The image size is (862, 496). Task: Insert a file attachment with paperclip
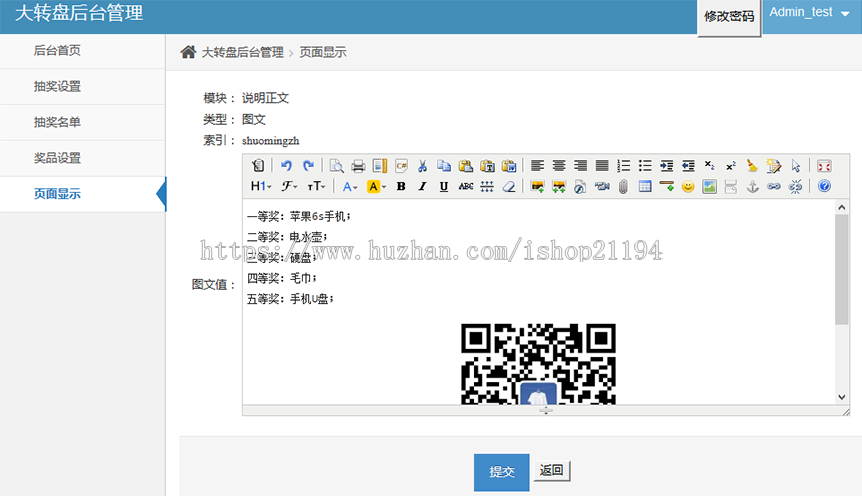tap(623, 186)
